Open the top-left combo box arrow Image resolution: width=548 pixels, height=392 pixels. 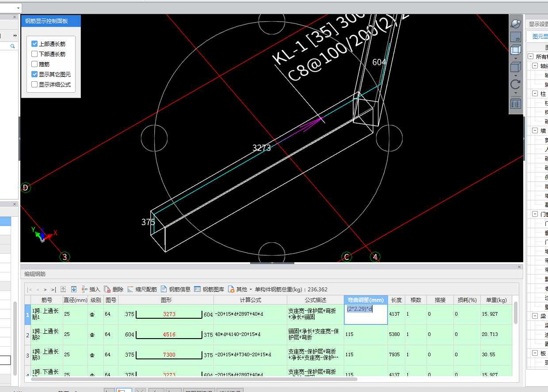pyautogui.click(x=18, y=8)
